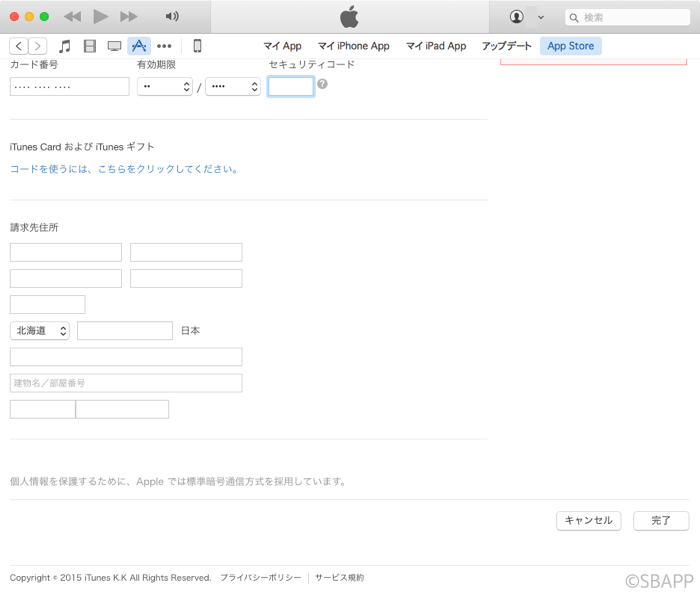Open the TV Shows library icon
Screen dimensions: 700x598
114,46
